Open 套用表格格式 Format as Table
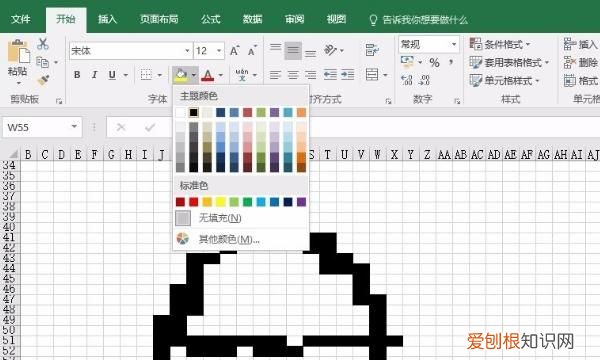This screenshot has width=600, height=360. (x=509, y=62)
